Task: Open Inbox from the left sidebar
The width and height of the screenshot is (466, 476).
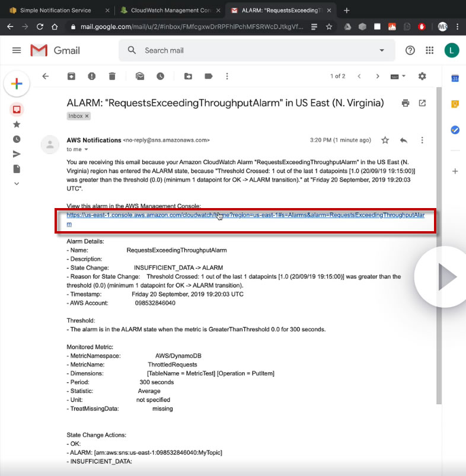Action: 17,109
